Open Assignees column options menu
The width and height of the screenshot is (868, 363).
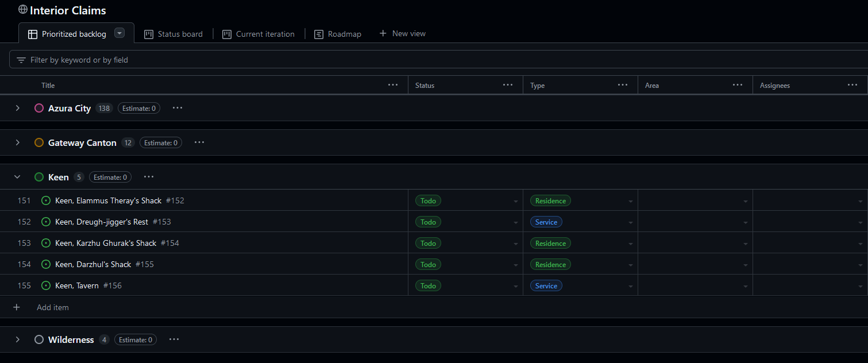point(852,85)
